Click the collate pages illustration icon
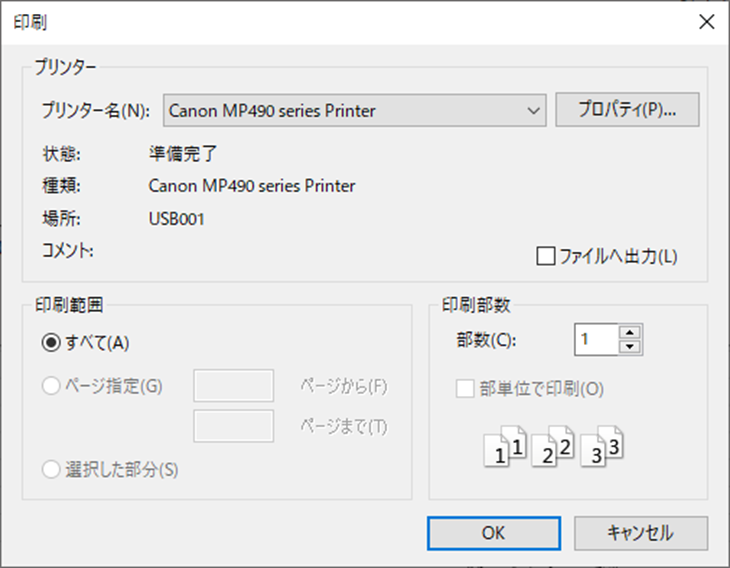The image size is (730, 568). click(554, 446)
